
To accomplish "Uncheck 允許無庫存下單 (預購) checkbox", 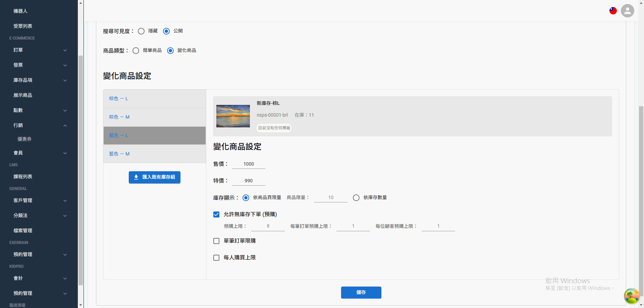I will 216,214.
